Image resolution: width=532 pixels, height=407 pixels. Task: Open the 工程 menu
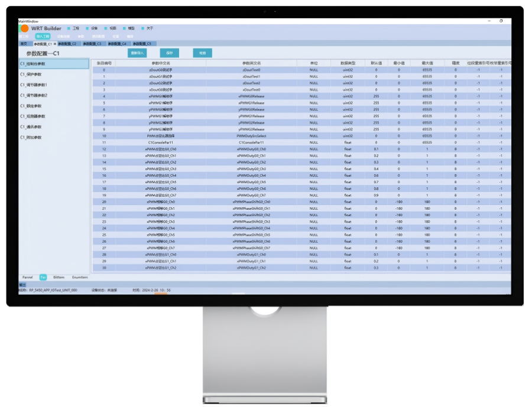[76, 28]
